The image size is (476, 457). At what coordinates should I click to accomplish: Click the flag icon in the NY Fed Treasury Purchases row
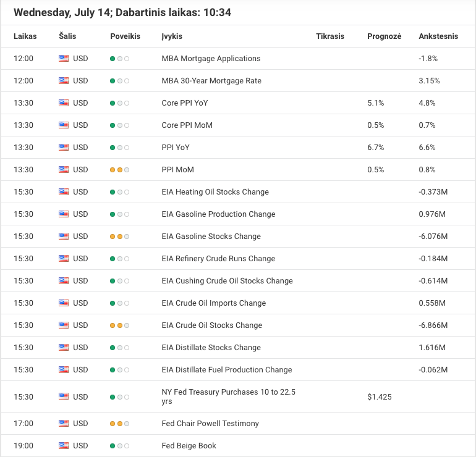click(x=64, y=396)
